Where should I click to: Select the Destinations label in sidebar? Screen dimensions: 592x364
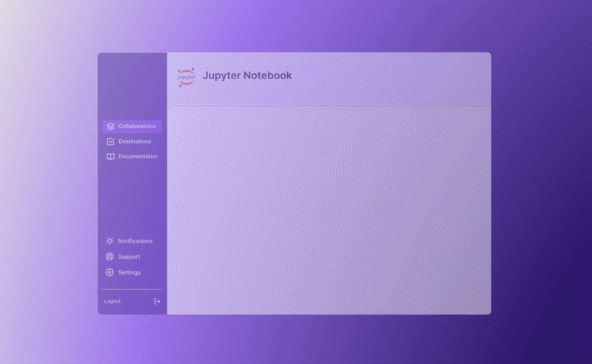135,141
